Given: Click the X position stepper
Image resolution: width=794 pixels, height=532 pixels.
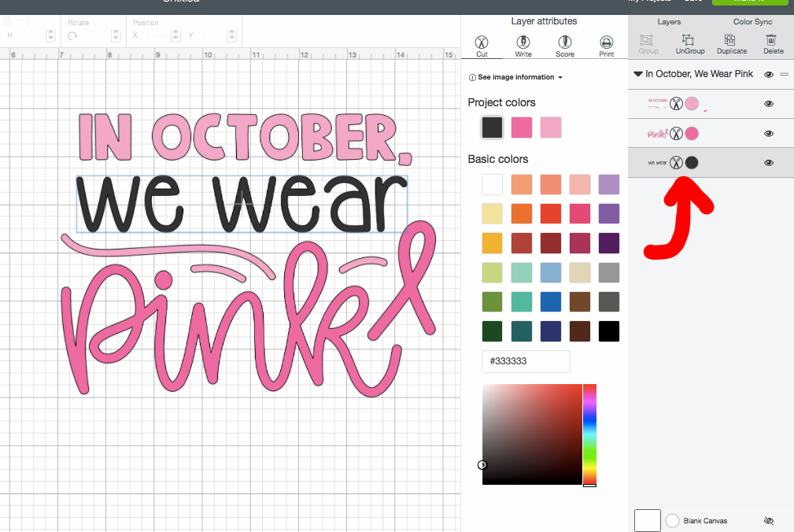Looking at the screenshot, I should coord(175,35).
